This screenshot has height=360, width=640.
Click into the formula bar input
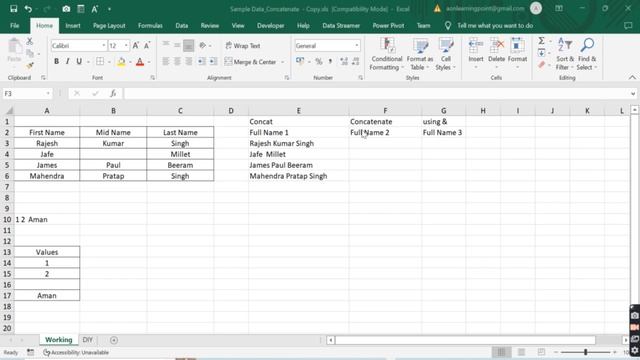(x=376, y=93)
